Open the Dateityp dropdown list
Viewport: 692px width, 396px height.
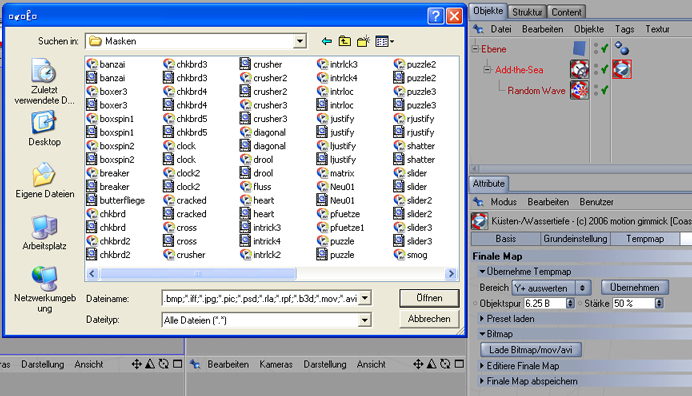click(364, 320)
